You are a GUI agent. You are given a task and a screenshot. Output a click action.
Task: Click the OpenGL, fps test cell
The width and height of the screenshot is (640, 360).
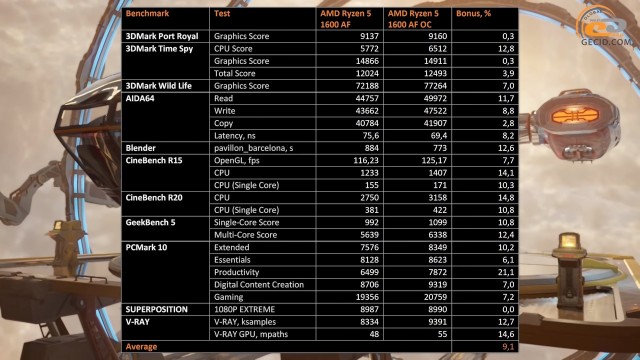click(237, 160)
